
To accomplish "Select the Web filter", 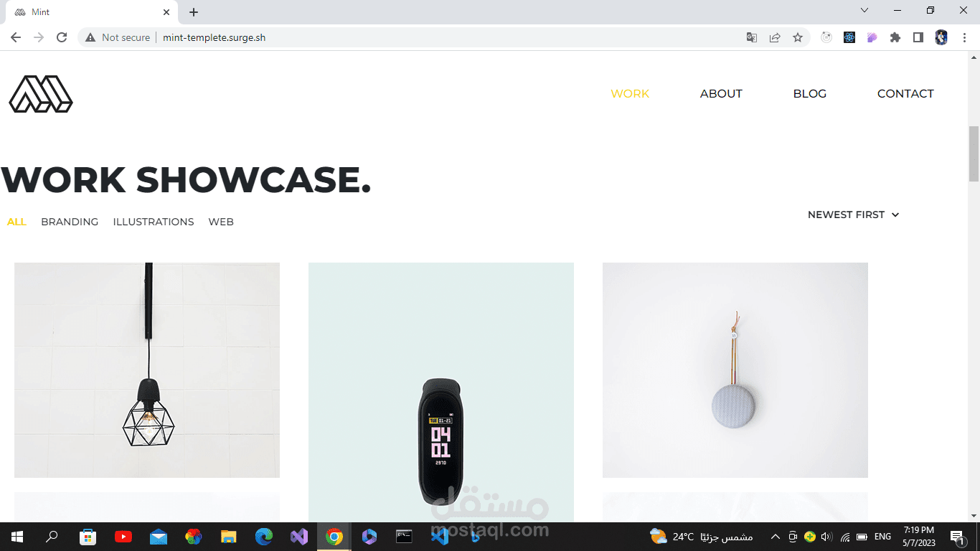I will pyautogui.click(x=221, y=222).
